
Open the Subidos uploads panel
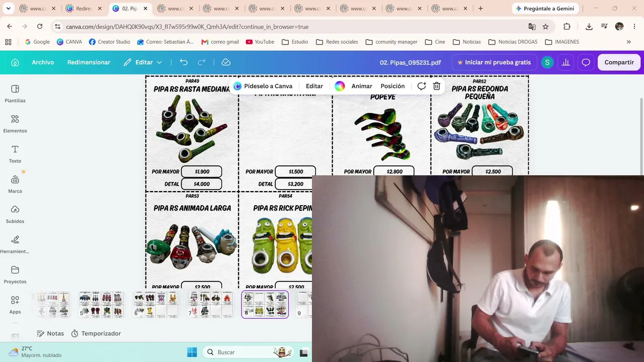coord(15,215)
